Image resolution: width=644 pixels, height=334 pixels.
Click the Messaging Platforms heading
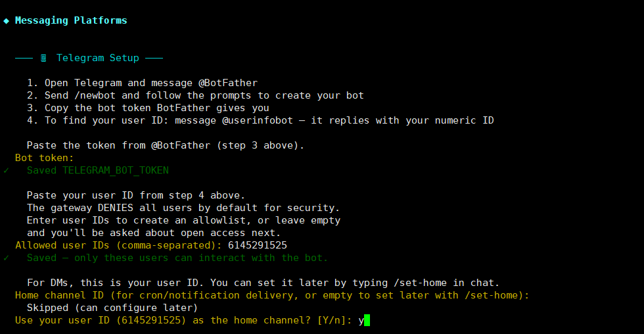71,20
